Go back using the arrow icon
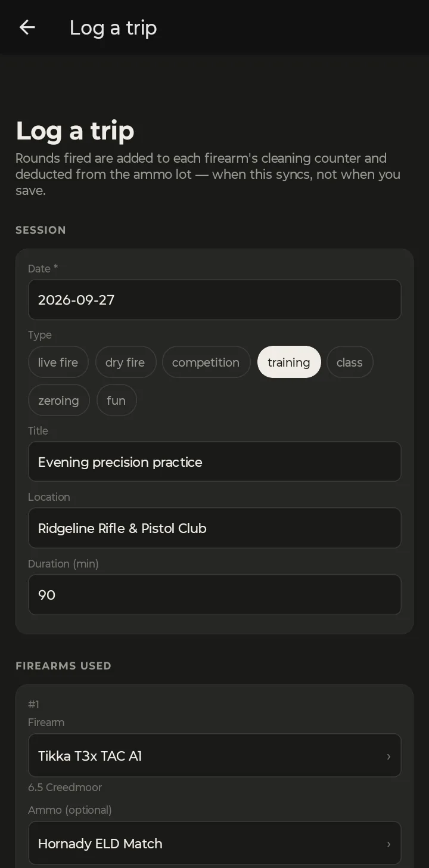The height and width of the screenshot is (868, 429). [27, 27]
